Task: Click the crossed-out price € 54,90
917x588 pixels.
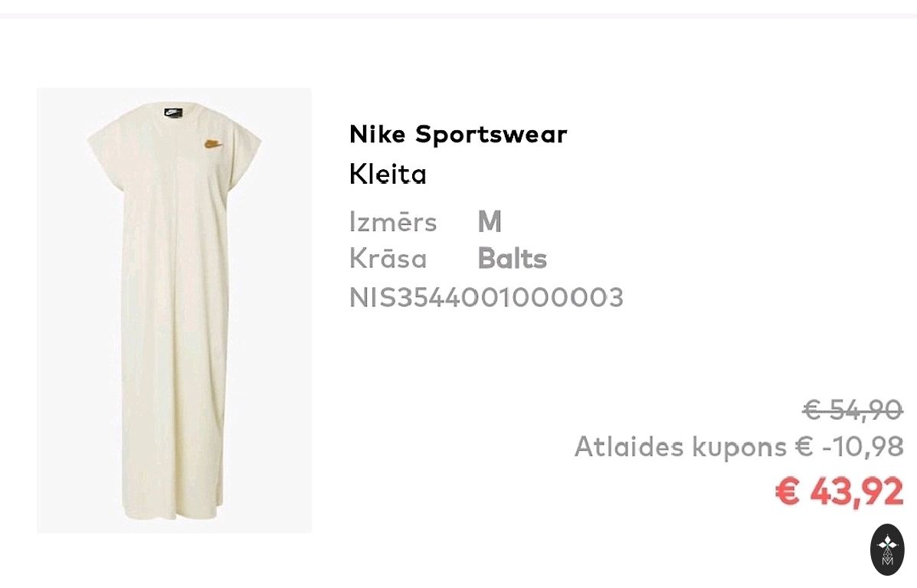Action: [852, 410]
